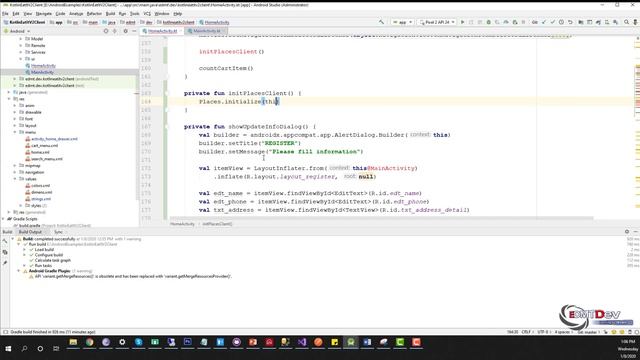Select HomeActivity in the project tree
640x360 pixels.
(x=43, y=66)
